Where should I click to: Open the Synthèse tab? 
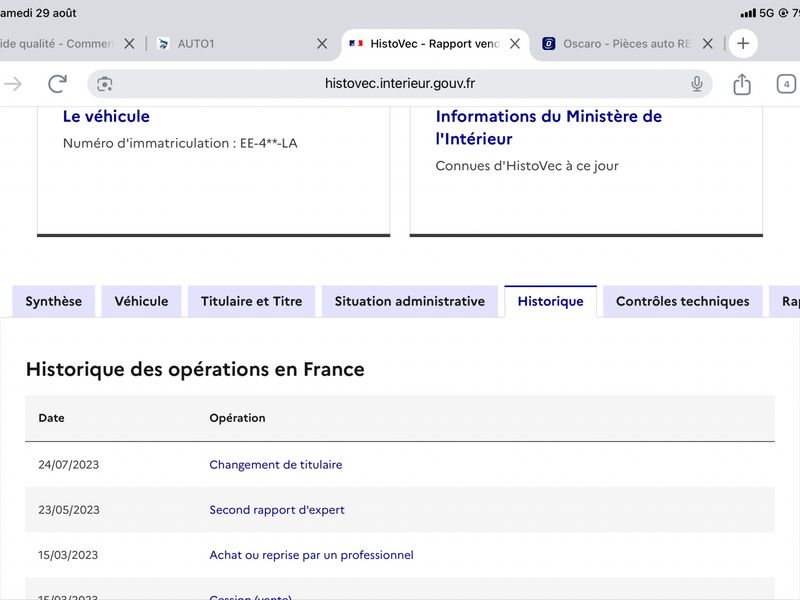(x=54, y=302)
